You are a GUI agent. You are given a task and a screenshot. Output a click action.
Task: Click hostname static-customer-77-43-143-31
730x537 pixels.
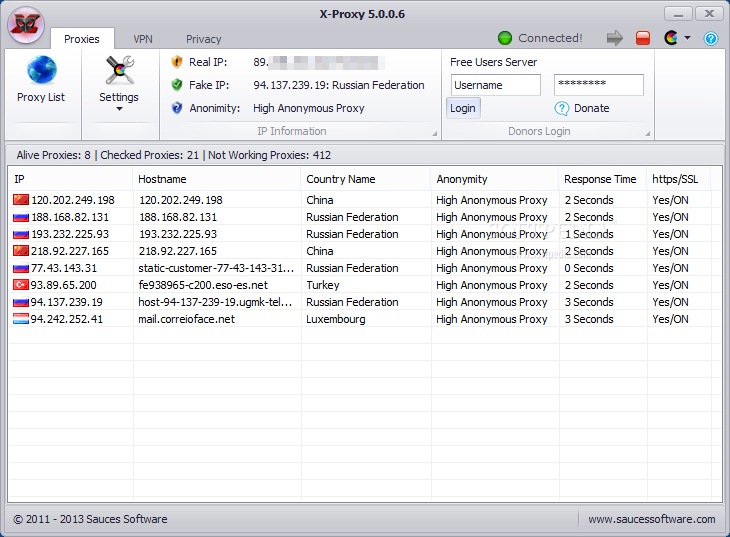(216, 268)
